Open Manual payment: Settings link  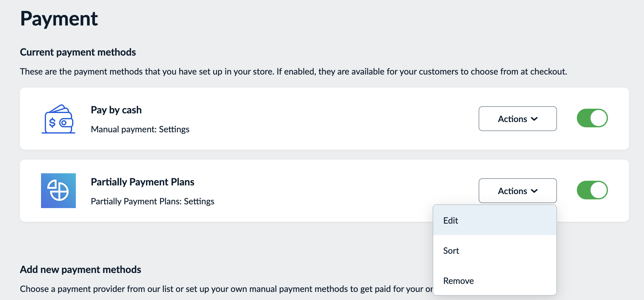(x=140, y=129)
